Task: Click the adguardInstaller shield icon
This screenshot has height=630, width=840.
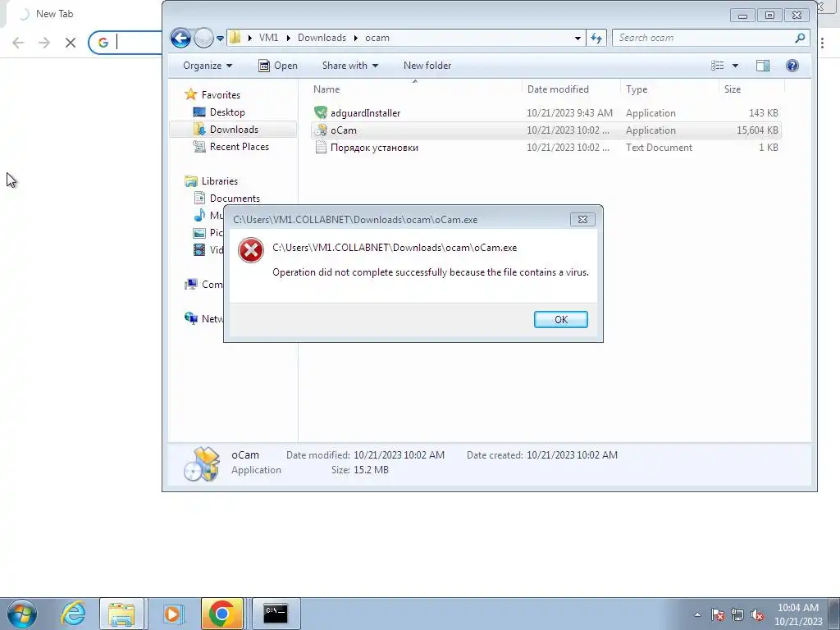Action: (321, 112)
